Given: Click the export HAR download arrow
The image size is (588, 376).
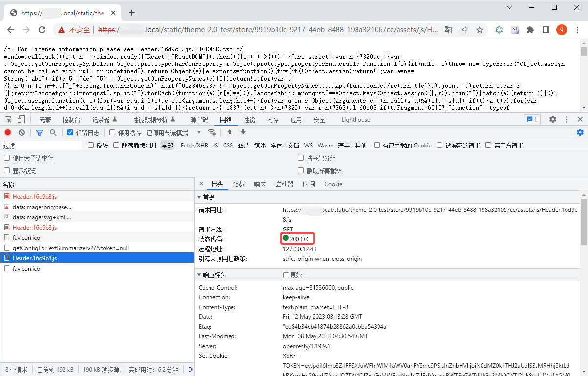Looking at the screenshot, I should 243,132.
